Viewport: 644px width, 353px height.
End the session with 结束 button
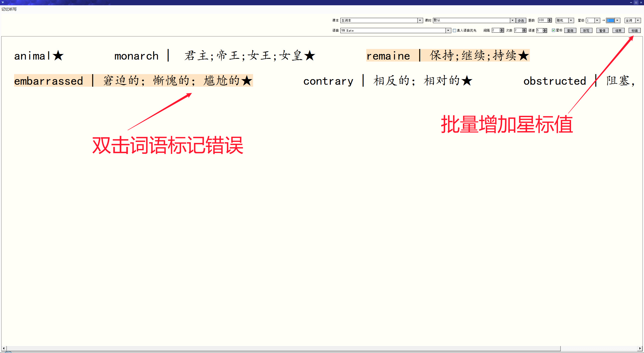[618, 30]
